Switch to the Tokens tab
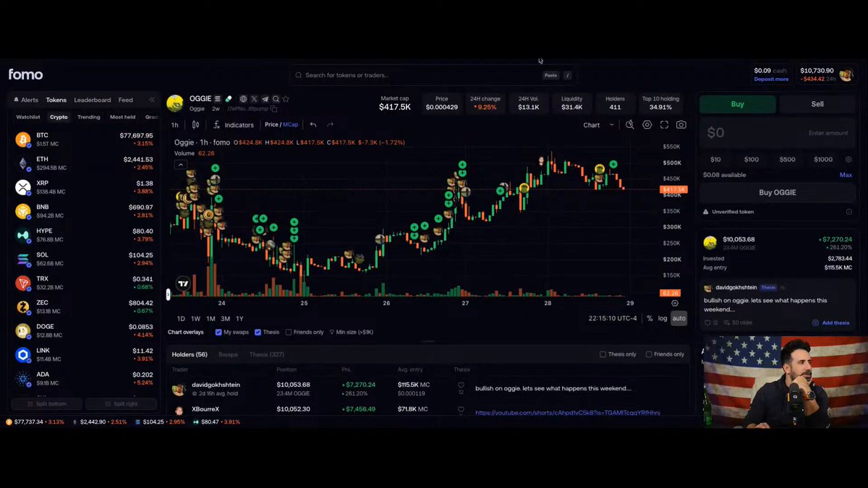 56,100
